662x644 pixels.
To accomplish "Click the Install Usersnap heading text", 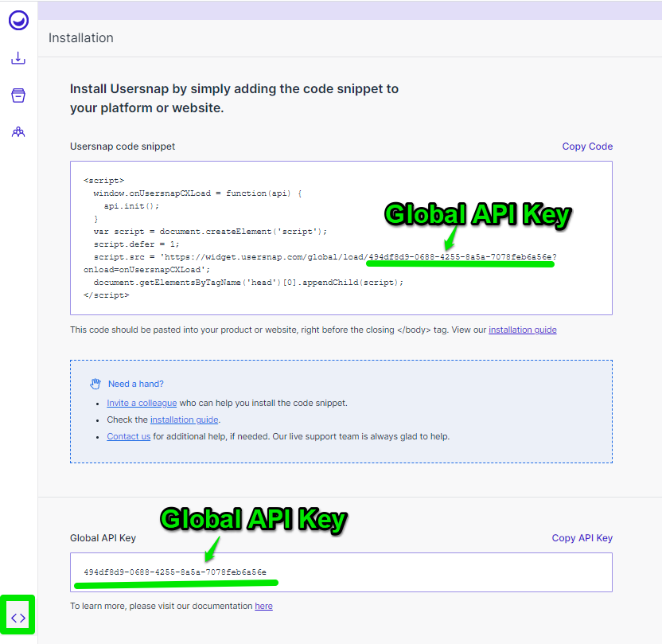I will pyautogui.click(x=234, y=98).
